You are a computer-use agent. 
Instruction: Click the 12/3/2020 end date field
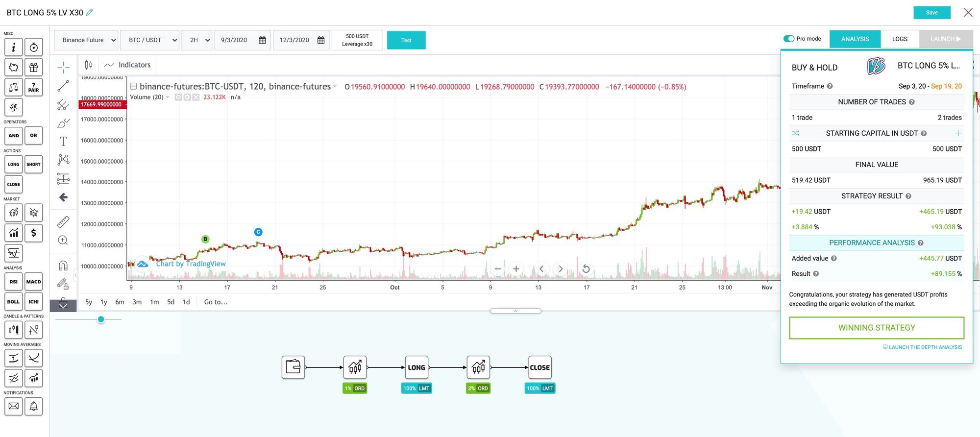click(301, 40)
